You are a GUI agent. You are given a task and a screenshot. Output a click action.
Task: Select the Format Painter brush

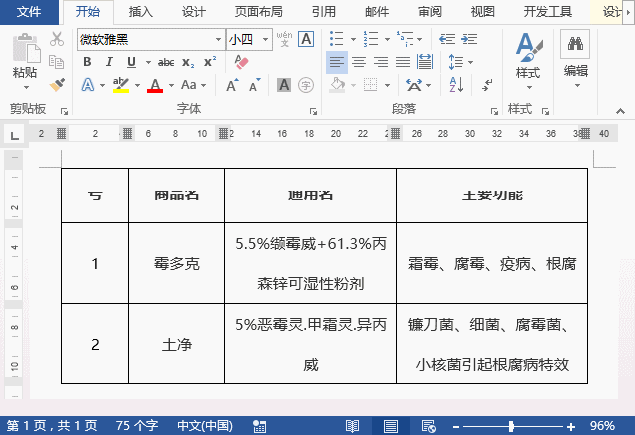pos(57,85)
